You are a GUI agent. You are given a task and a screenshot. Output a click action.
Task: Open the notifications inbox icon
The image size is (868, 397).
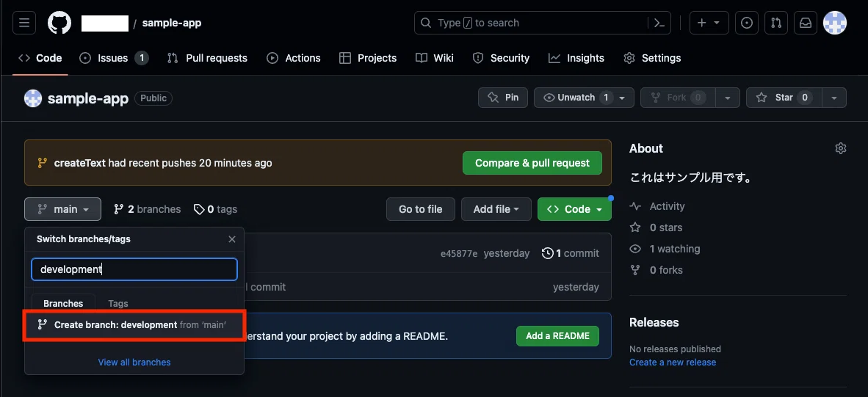[806, 23]
